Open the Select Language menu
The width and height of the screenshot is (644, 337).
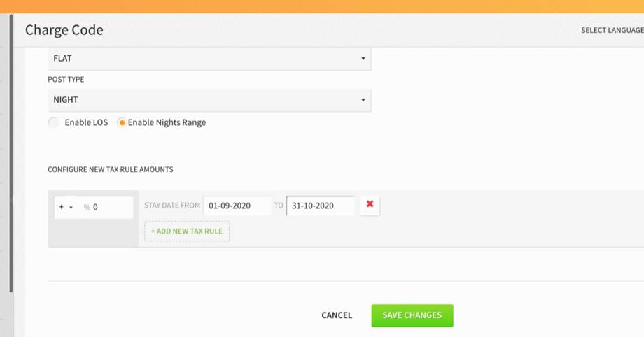612,30
